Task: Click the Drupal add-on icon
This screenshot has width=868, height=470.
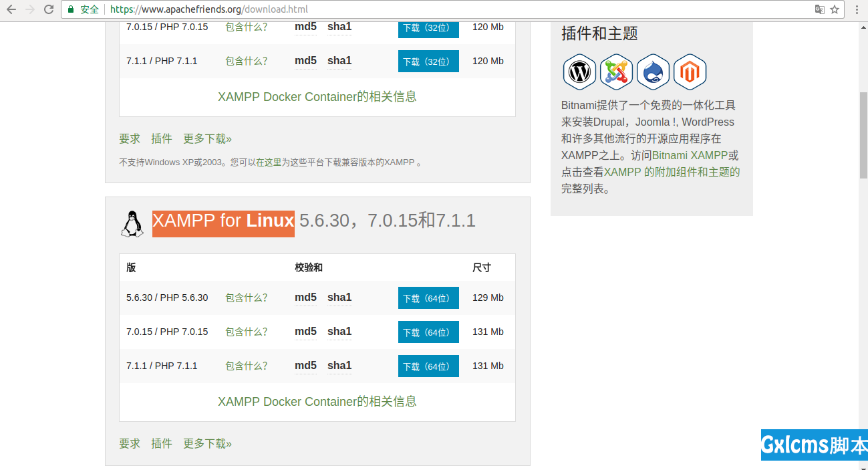Action: click(x=653, y=72)
